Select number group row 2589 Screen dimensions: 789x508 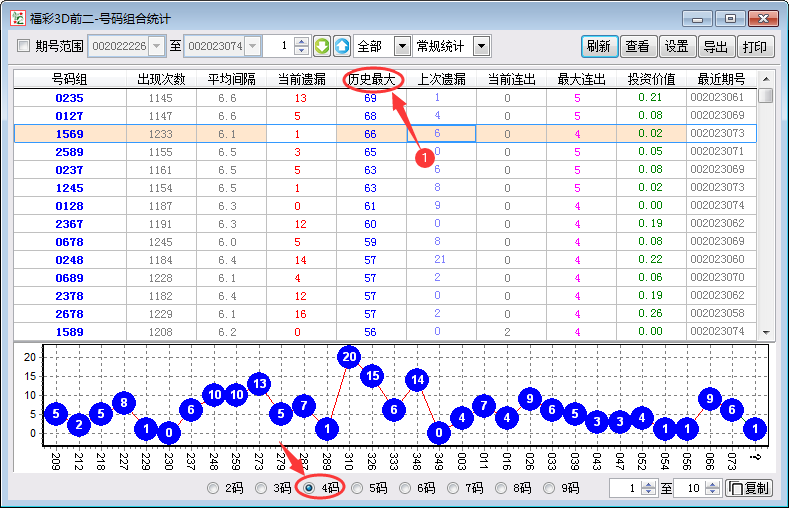click(x=385, y=152)
